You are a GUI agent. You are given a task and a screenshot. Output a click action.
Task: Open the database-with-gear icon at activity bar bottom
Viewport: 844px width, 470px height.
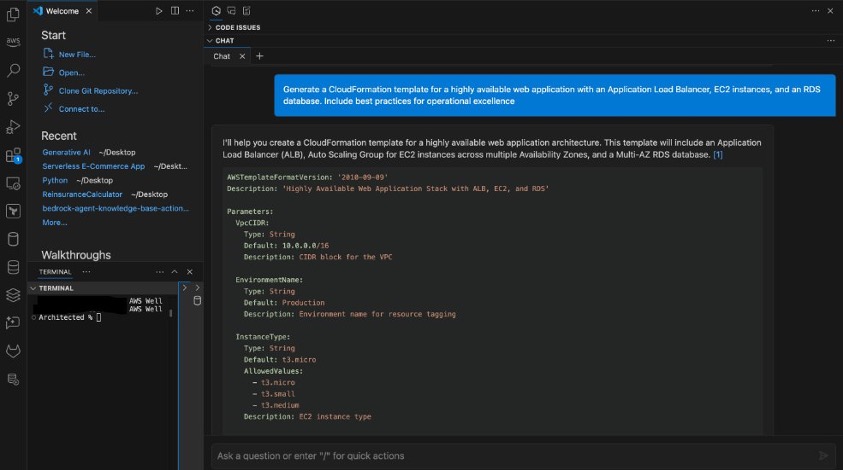click(x=13, y=380)
